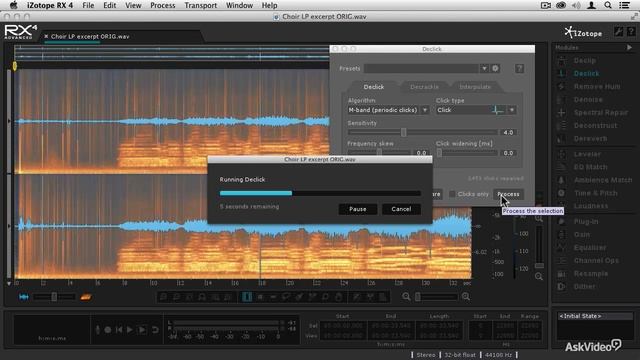640x360 pixels.
Task: Open the View menu
Action: click(133, 5)
